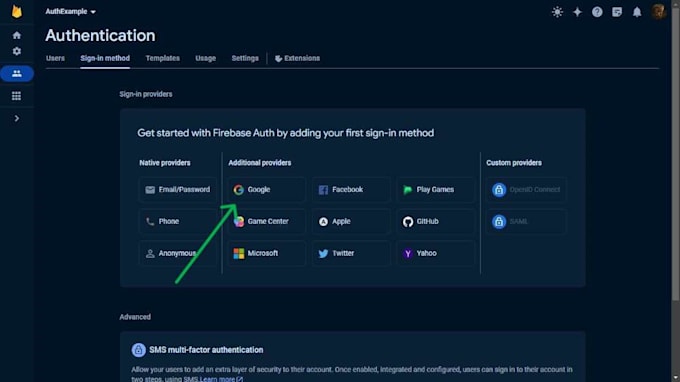The width and height of the screenshot is (680, 382).
Task: Expand the sidebar with chevron arrow
Action: [x=16, y=118]
